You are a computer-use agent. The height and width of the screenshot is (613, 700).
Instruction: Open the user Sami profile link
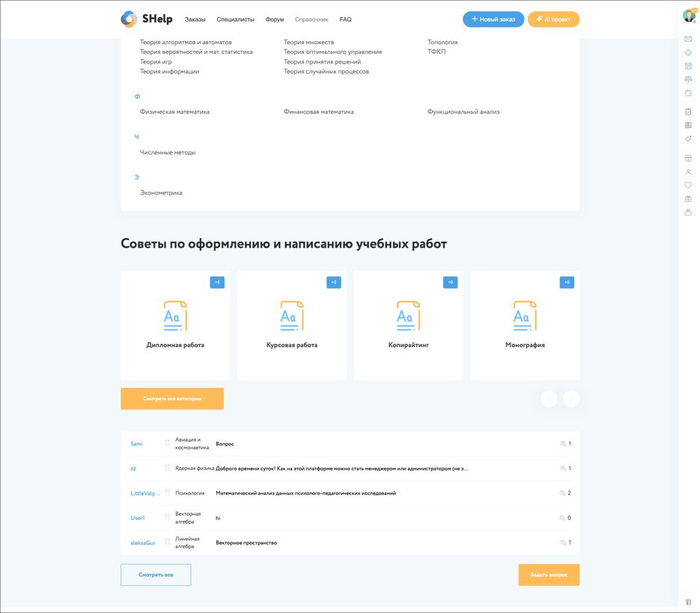136,444
